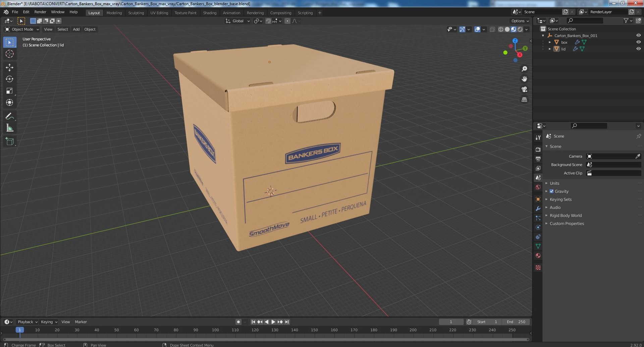Open the Object properties tab
The image size is (644, 347).
[x=538, y=199]
